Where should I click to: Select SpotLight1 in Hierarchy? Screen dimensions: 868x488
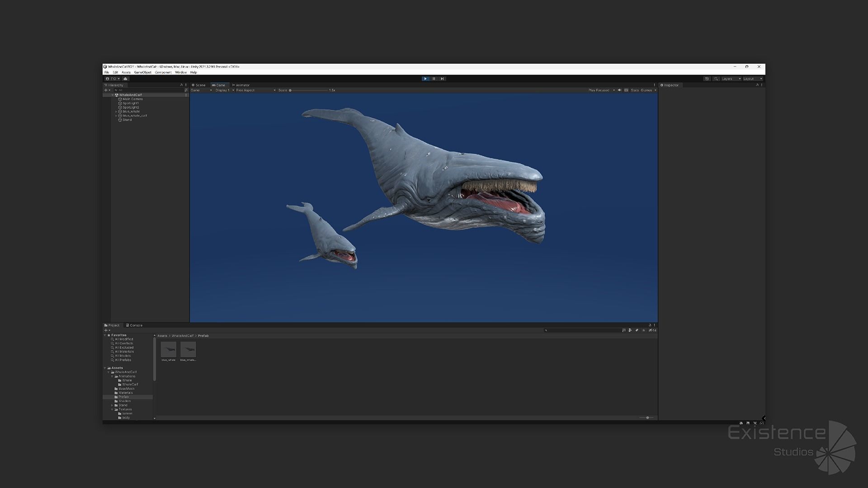(x=131, y=103)
